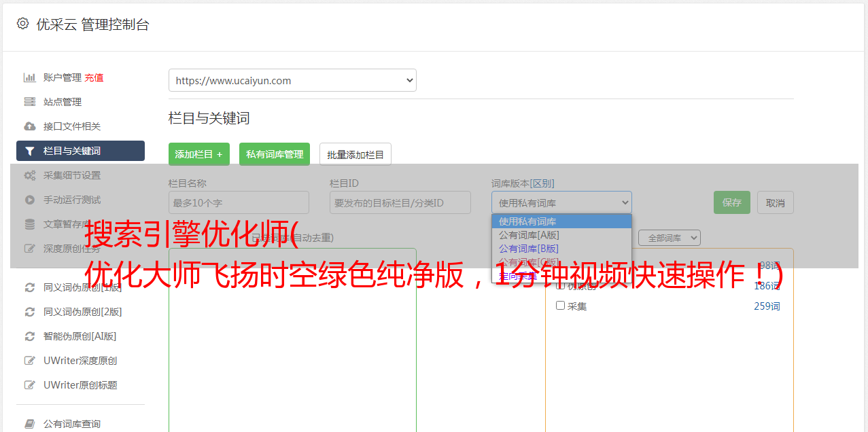Click the green 保存 button
The height and width of the screenshot is (432, 868).
coord(732,202)
